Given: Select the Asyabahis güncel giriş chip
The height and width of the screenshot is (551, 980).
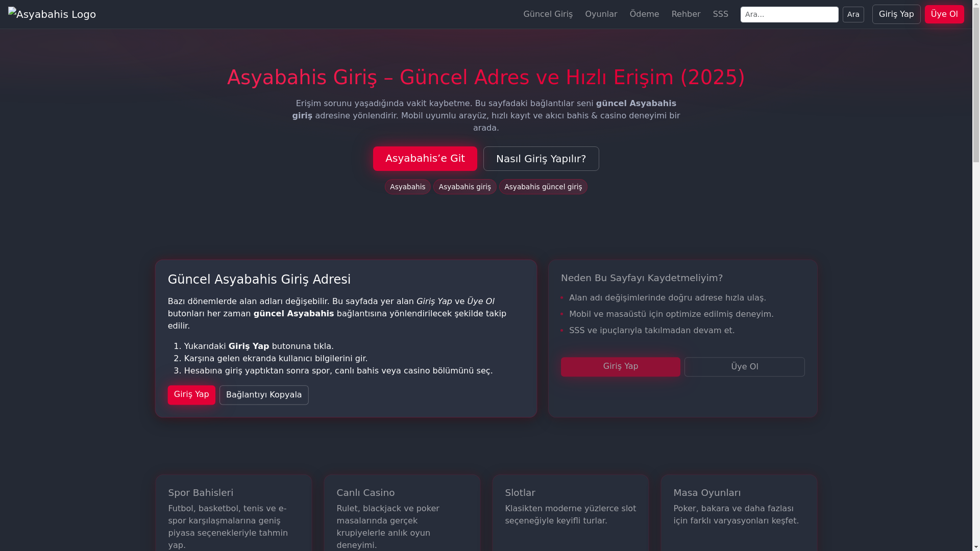Looking at the screenshot, I should [x=543, y=187].
